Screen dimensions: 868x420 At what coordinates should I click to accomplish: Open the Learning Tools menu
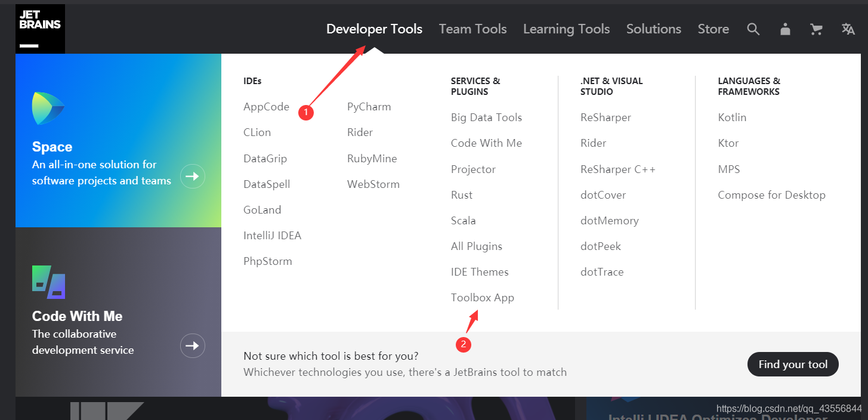tap(566, 29)
